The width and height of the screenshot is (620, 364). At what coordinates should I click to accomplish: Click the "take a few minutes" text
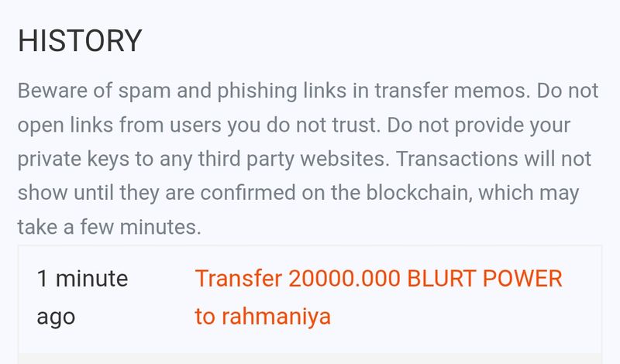point(108,227)
